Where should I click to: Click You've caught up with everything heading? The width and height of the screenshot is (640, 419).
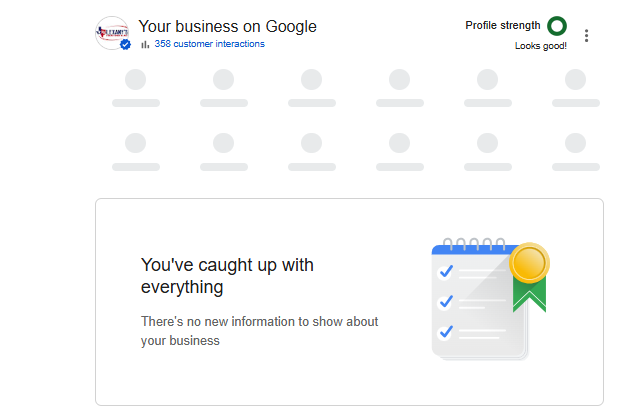click(227, 276)
